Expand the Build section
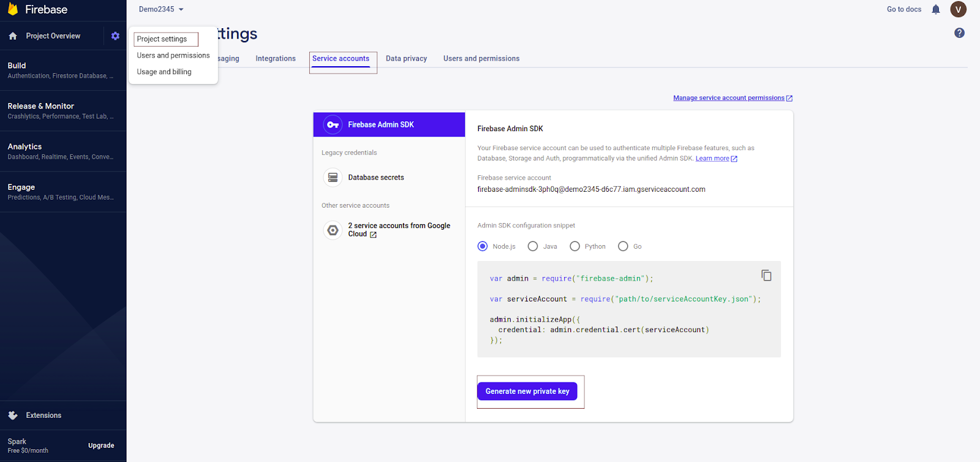980x462 pixels. (63, 70)
